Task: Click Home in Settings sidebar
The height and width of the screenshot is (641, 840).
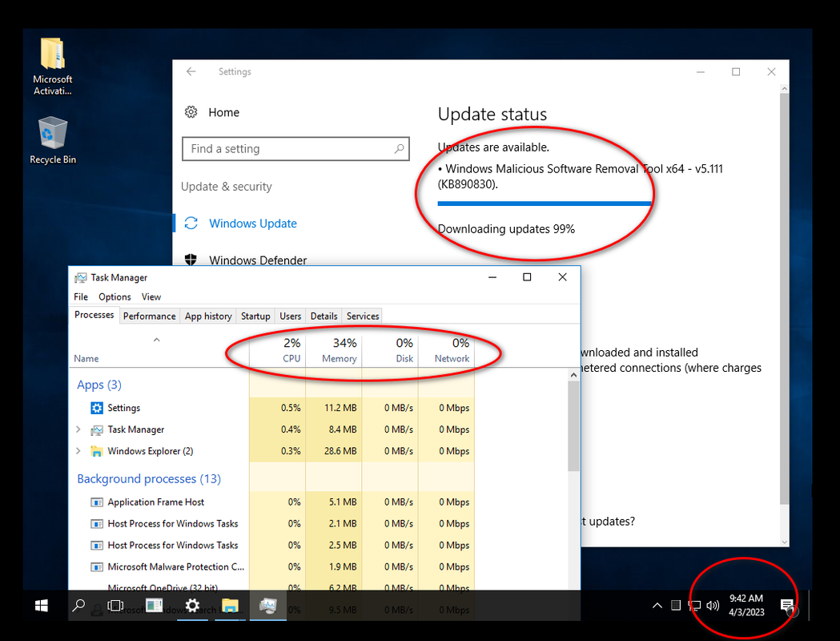Action: pos(224,112)
